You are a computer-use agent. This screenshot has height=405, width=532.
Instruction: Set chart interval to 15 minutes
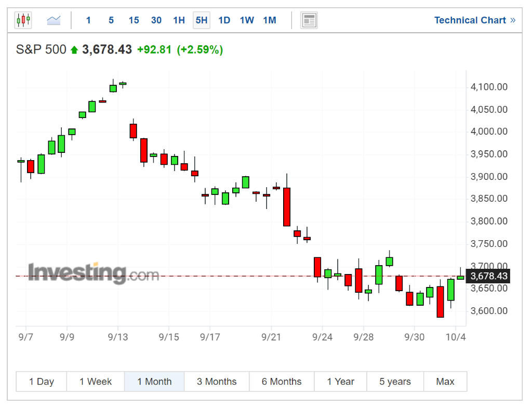coord(134,20)
